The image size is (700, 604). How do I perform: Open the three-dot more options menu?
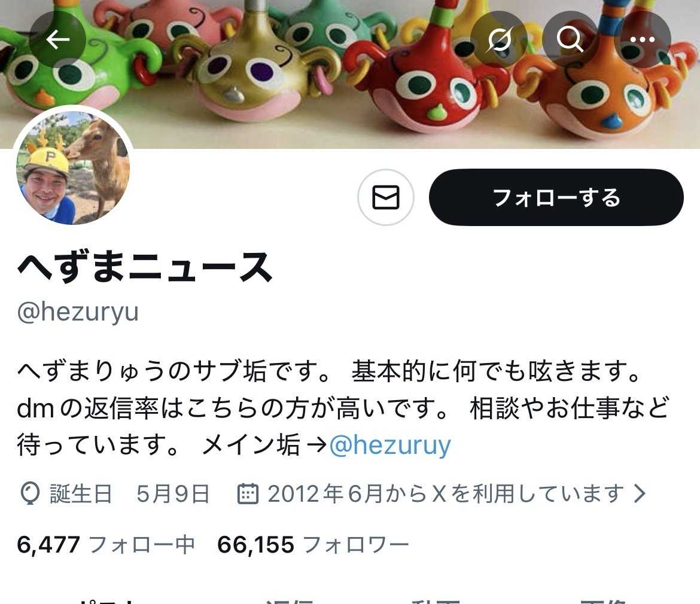click(643, 39)
